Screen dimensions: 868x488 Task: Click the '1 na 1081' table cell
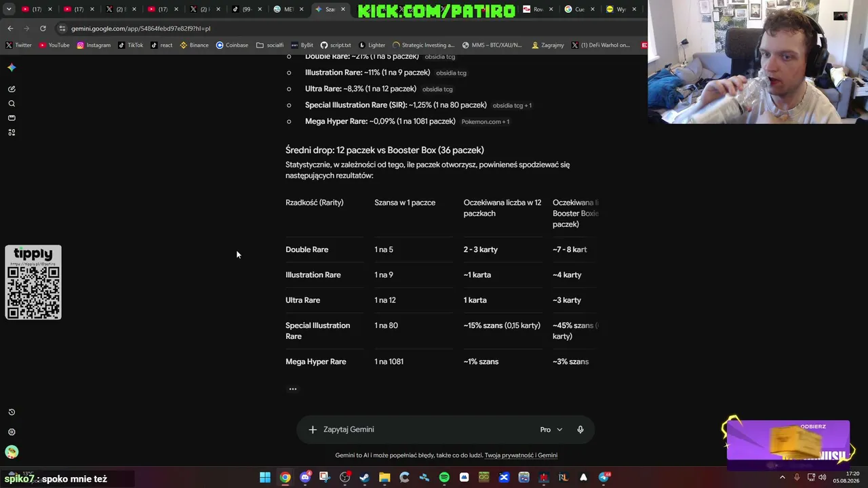(x=389, y=362)
